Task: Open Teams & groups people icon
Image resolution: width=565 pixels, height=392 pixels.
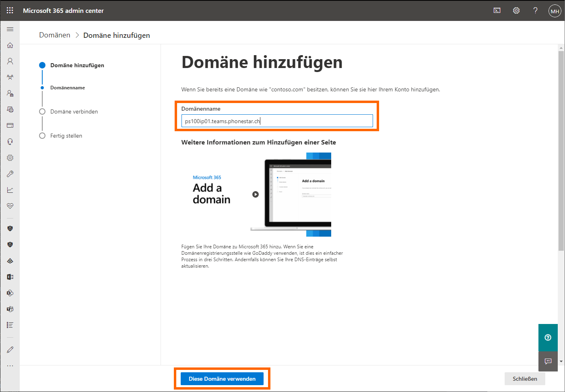Action: pos(10,77)
